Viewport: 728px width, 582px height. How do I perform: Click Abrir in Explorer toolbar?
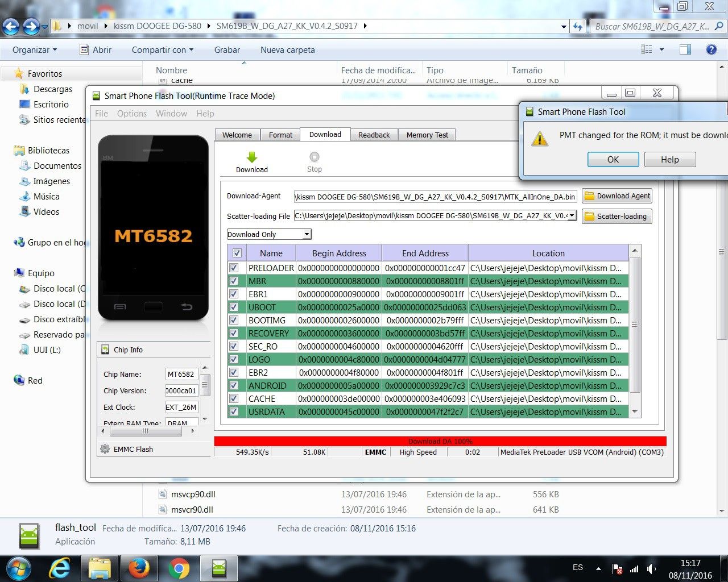[96, 50]
